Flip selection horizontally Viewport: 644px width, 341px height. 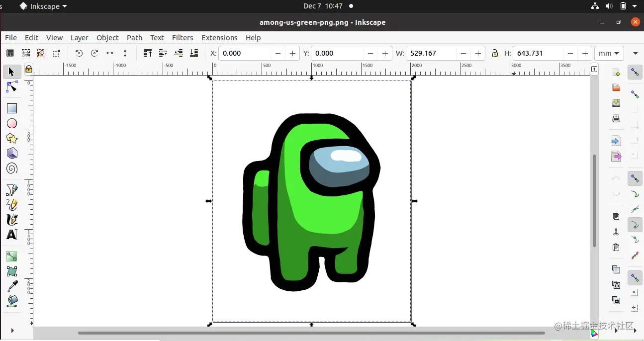[x=110, y=53]
